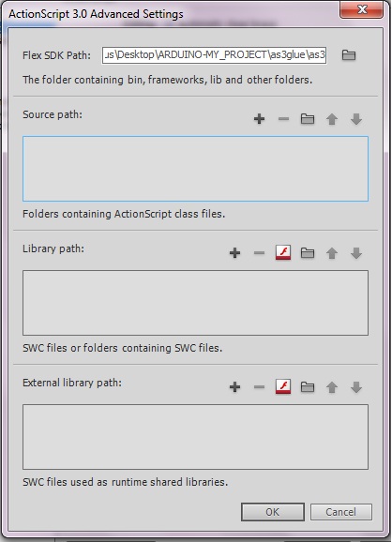Remove selected Library path entry
Screen dimensions: 392x542
pyautogui.click(x=259, y=253)
